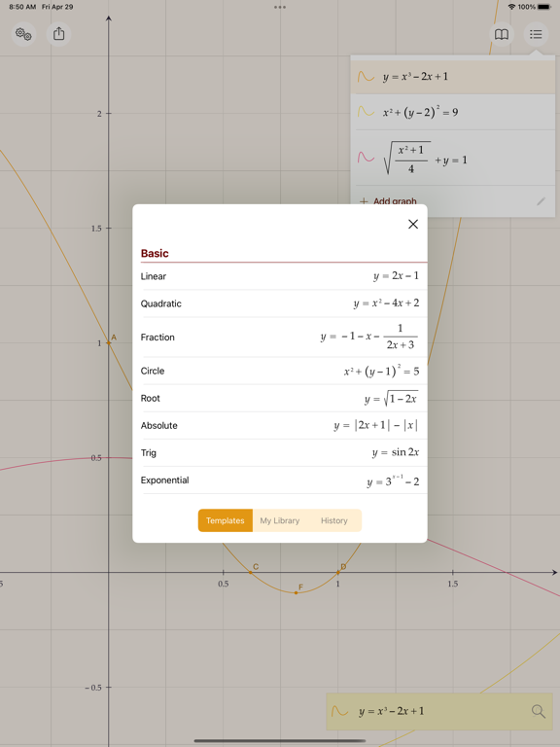Choose the Trig template
560x747 pixels.
pyautogui.click(x=280, y=452)
